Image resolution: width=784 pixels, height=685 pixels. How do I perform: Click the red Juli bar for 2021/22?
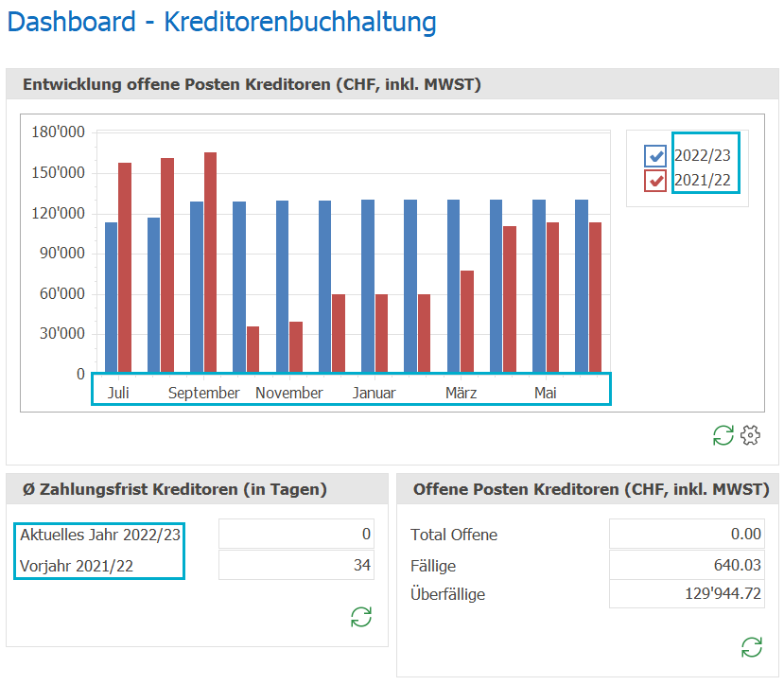point(125,268)
